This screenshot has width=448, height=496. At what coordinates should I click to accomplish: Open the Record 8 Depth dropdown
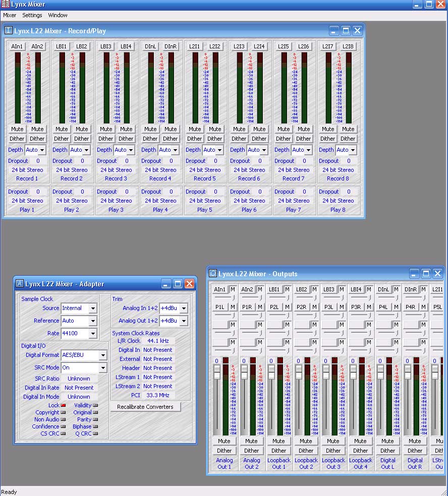(x=353, y=150)
